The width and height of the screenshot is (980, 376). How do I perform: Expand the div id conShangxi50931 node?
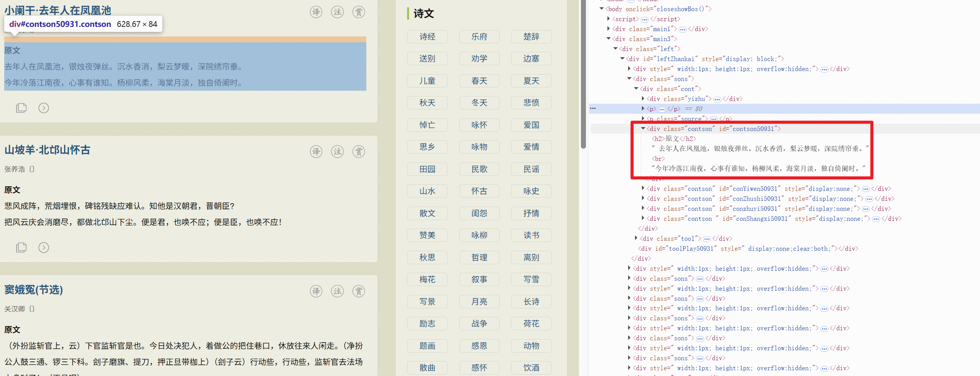pyautogui.click(x=643, y=218)
